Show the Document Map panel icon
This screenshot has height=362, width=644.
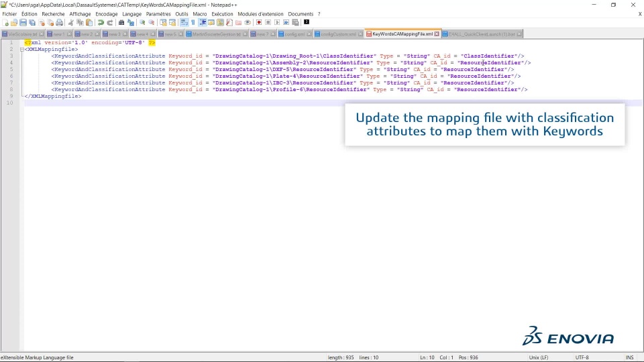[220, 23]
